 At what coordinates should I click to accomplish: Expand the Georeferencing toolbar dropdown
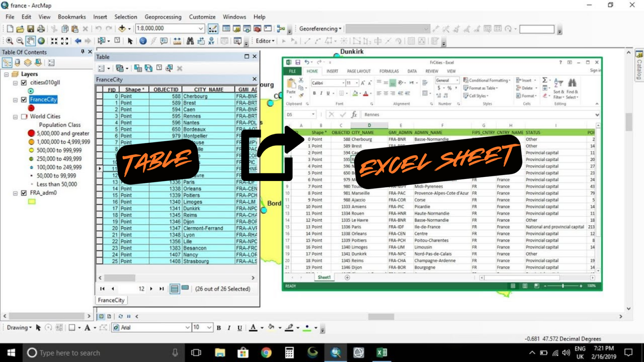tap(339, 29)
